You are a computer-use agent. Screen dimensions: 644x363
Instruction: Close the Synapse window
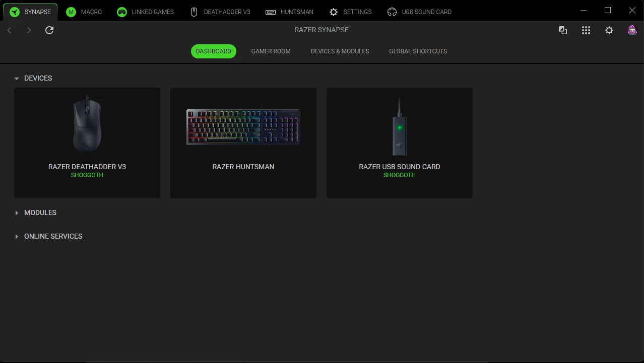click(632, 11)
